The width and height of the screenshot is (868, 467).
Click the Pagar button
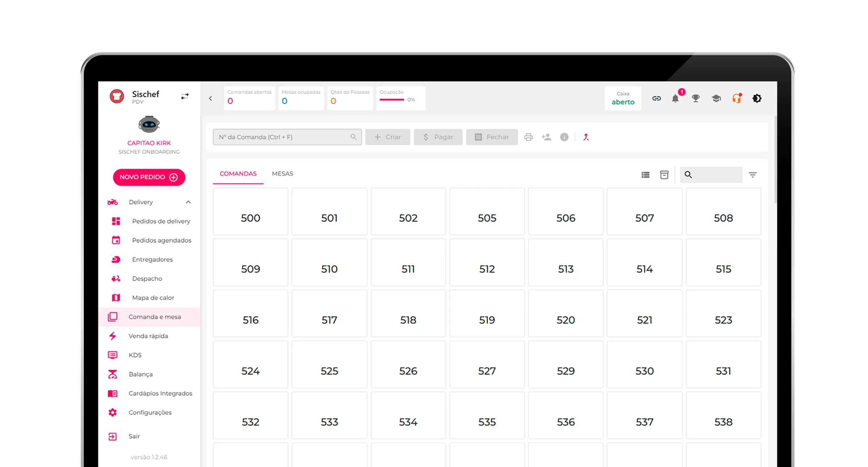pyautogui.click(x=438, y=137)
